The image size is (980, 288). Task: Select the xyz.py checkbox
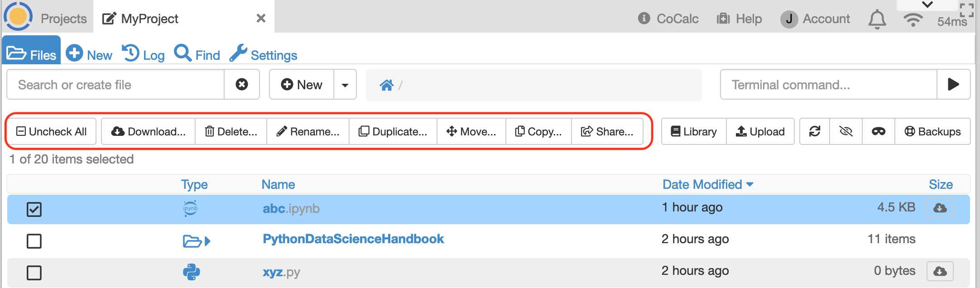pos(34,273)
